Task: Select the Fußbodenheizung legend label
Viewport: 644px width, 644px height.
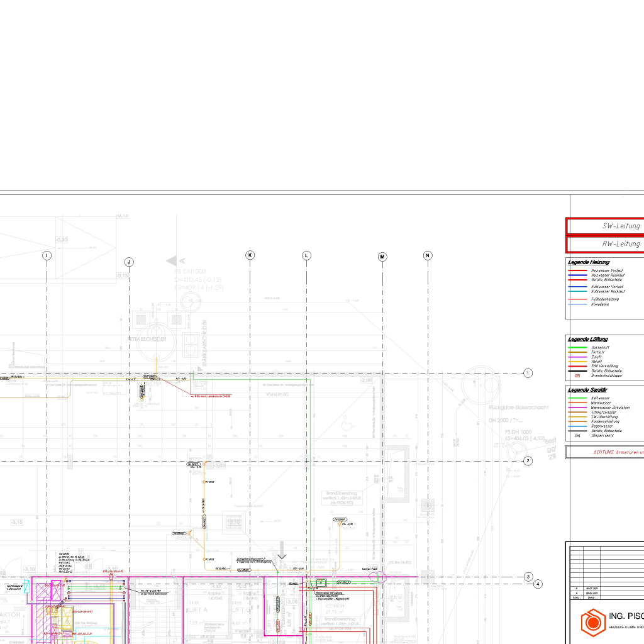Action: point(604,299)
